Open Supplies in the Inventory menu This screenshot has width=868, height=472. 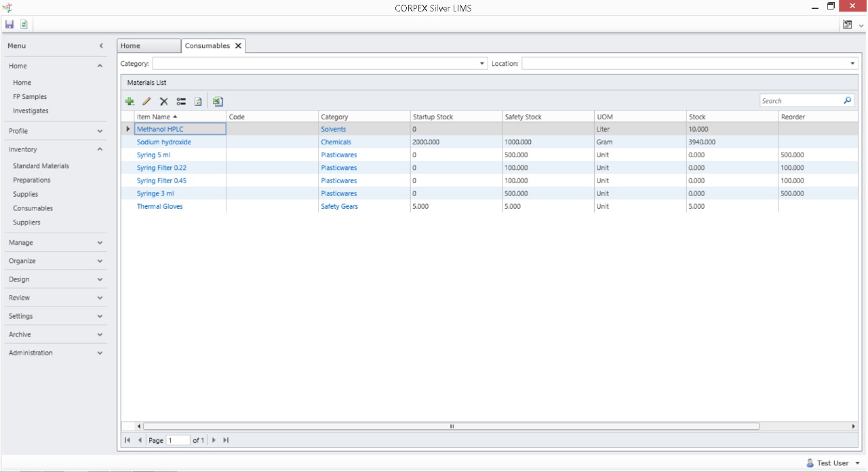click(x=26, y=195)
